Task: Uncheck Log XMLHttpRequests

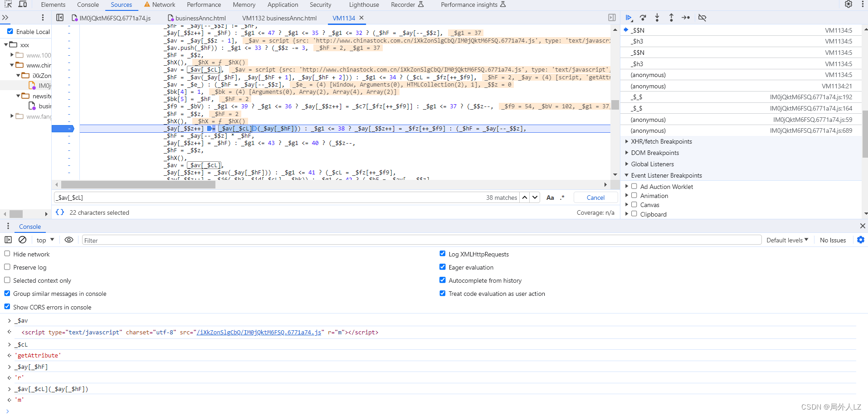Action: (x=443, y=254)
